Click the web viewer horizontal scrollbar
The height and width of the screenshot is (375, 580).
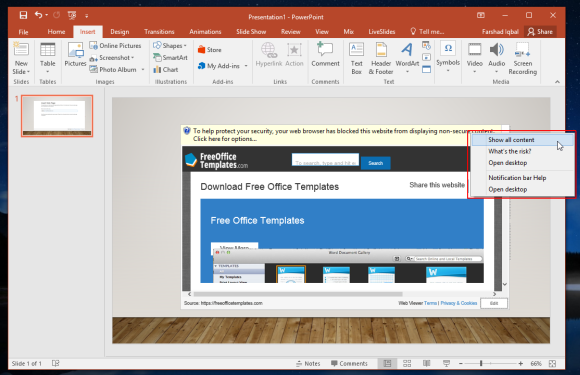pos(298,294)
